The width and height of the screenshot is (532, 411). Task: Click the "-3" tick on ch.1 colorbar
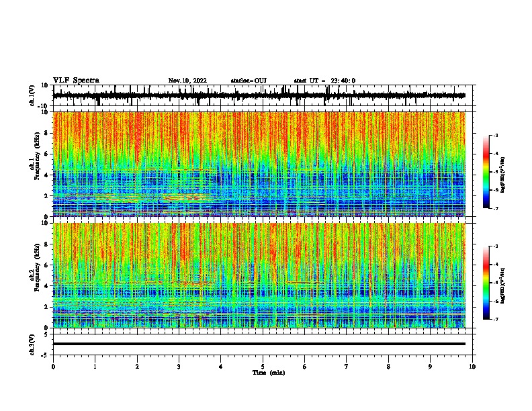coord(495,135)
